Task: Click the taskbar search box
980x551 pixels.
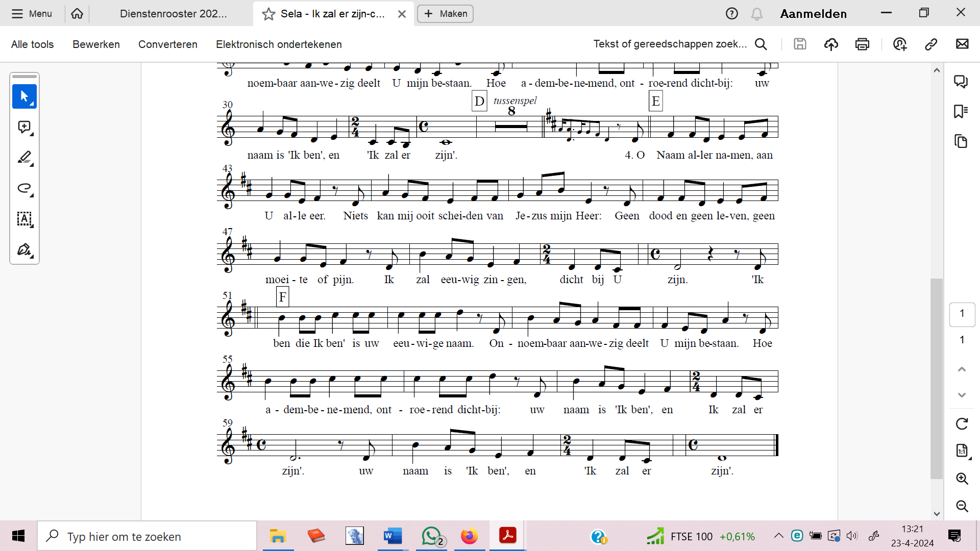Action: pos(147,536)
